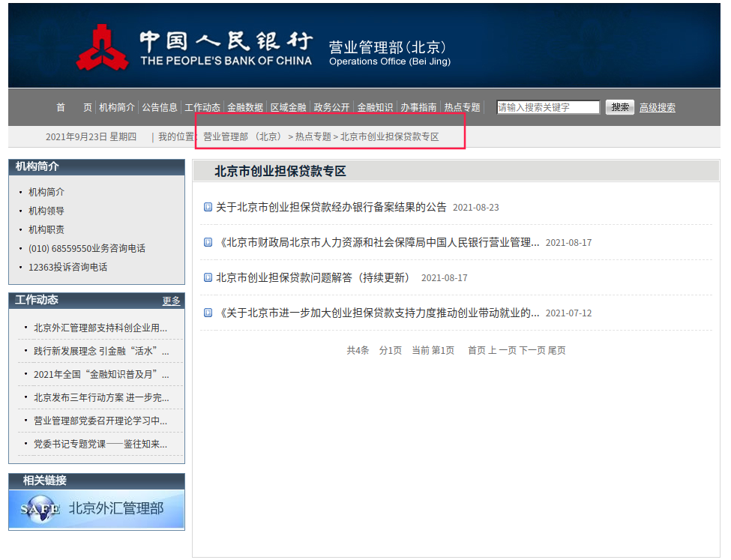Click the document icon beside 备案结果公告 article
Screen dimensions: 731x560
[x=208, y=208]
